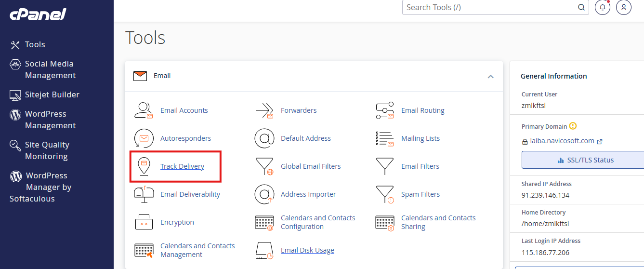The height and width of the screenshot is (269, 644).
Task: Open WordPress Management sidebar item
Action: click(50, 120)
